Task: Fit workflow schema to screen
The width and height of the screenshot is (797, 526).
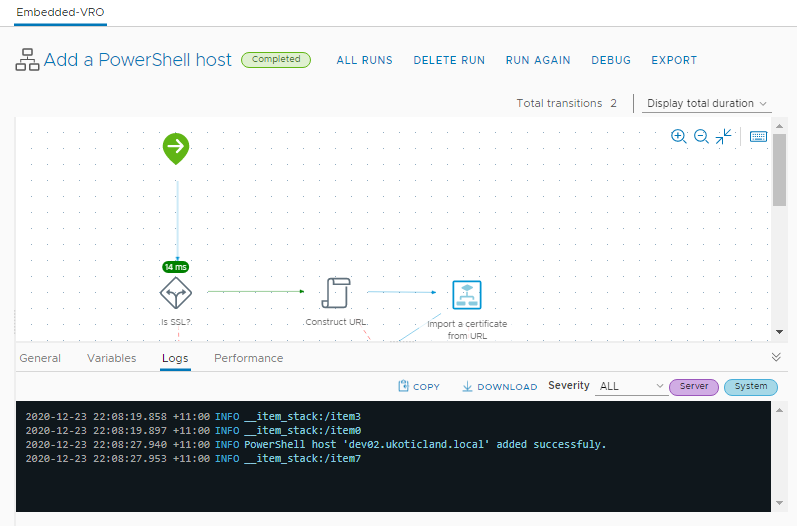Action: pos(723,136)
